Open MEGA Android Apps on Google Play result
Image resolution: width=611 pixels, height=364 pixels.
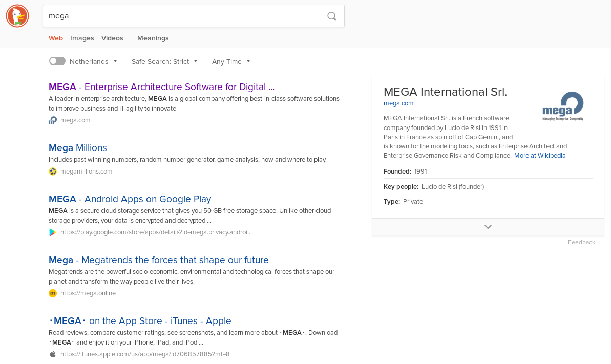click(130, 199)
